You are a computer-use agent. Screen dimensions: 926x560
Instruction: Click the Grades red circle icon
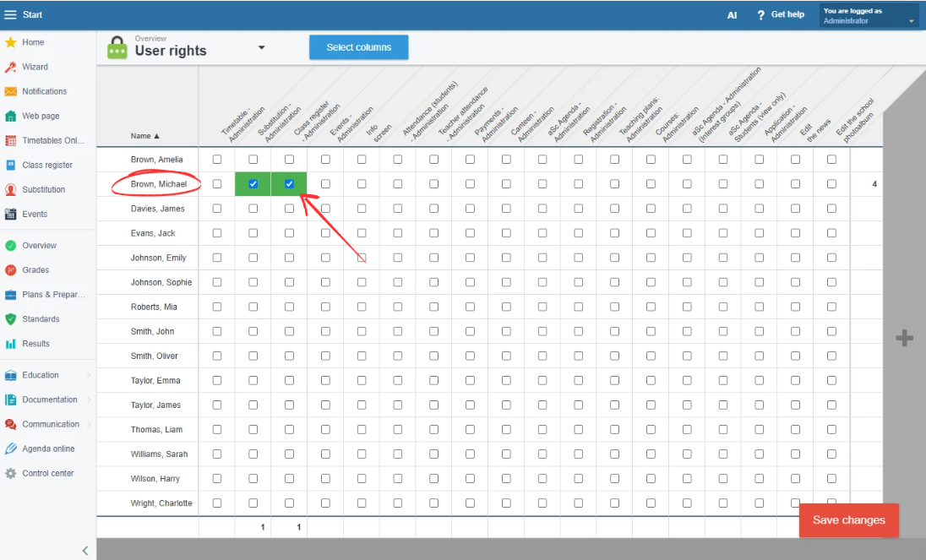coord(11,270)
